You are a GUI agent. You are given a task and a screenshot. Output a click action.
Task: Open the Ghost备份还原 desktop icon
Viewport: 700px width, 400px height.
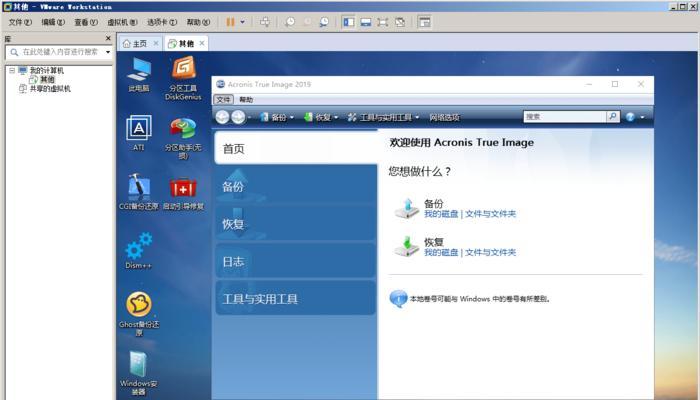pos(139,314)
